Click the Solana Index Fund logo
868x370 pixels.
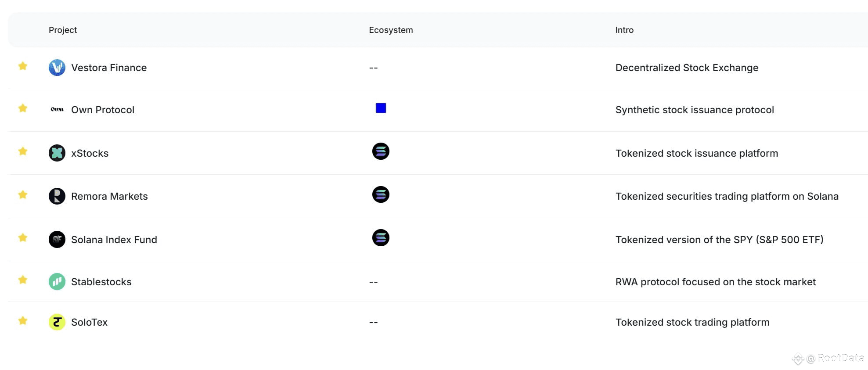tap(57, 239)
